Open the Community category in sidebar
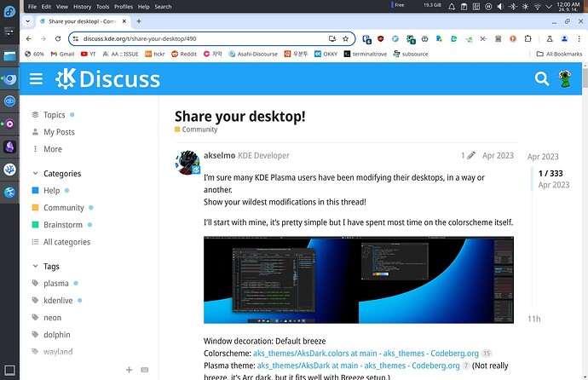The width and height of the screenshot is (588, 380). (x=63, y=208)
